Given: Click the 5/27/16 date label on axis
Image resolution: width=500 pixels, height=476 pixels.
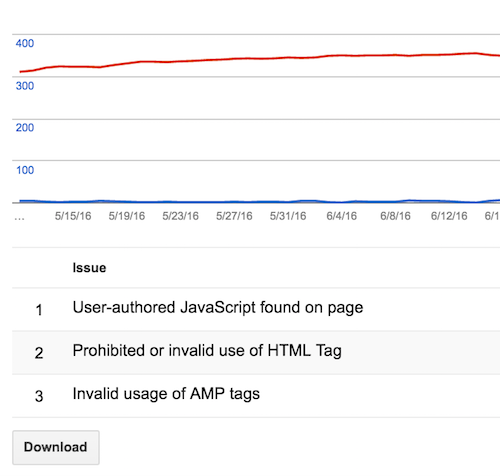Looking at the screenshot, I should (x=234, y=216).
